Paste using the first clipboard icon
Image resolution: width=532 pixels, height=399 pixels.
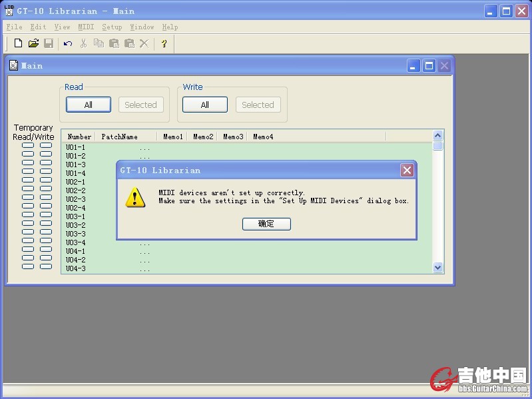114,43
